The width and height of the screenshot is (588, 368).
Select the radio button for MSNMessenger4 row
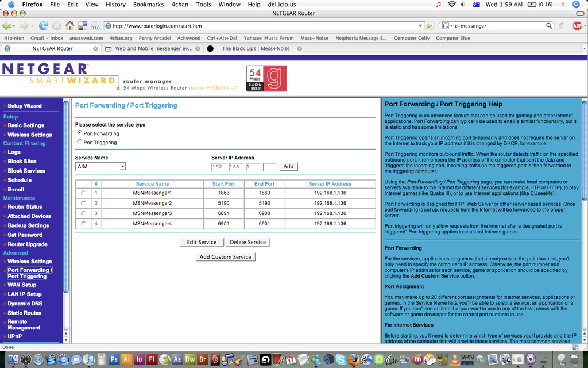(x=83, y=224)
